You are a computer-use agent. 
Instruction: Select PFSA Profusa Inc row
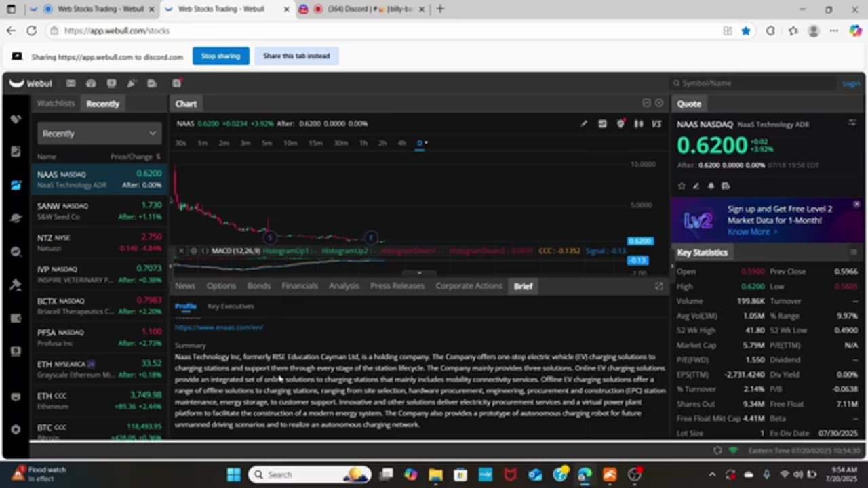[99, 338]
